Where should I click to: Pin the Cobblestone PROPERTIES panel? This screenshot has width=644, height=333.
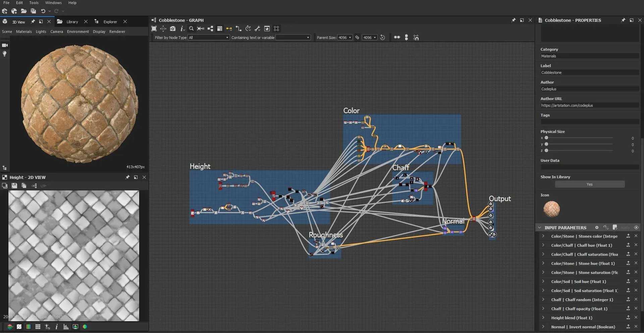click(623, 20)
